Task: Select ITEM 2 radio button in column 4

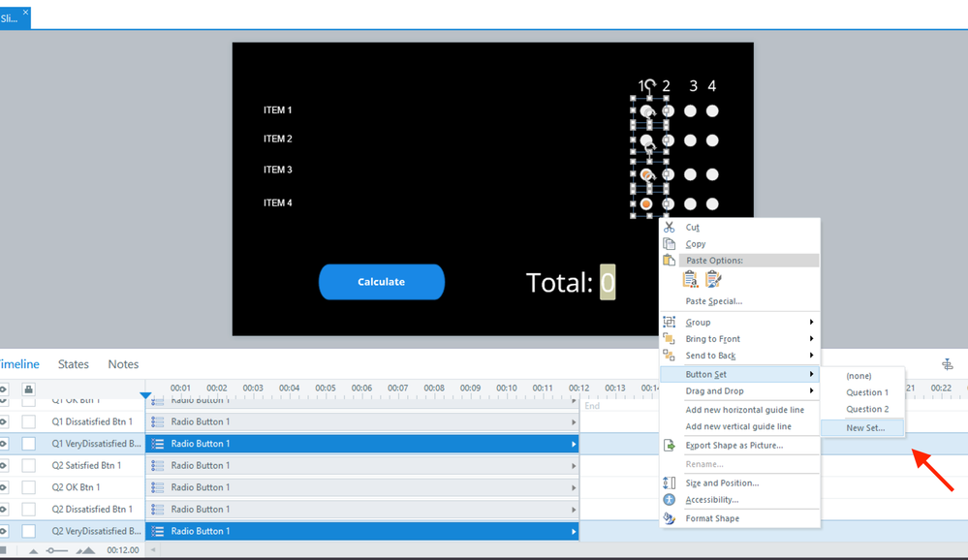Action: [x=712, y=140]
